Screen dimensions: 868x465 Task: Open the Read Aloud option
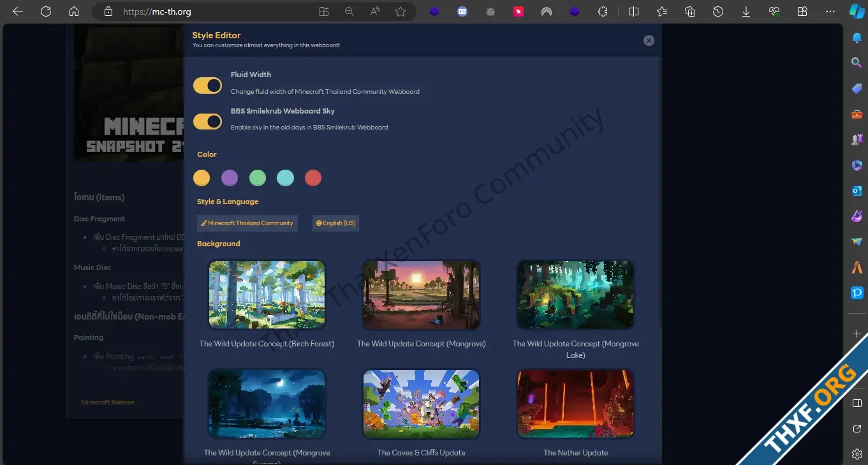click(375, 11)
